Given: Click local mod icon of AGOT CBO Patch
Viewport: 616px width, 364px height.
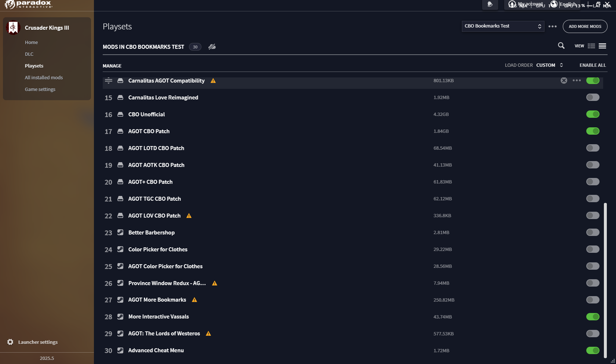Looking at the screenshot, I should 120,131.
